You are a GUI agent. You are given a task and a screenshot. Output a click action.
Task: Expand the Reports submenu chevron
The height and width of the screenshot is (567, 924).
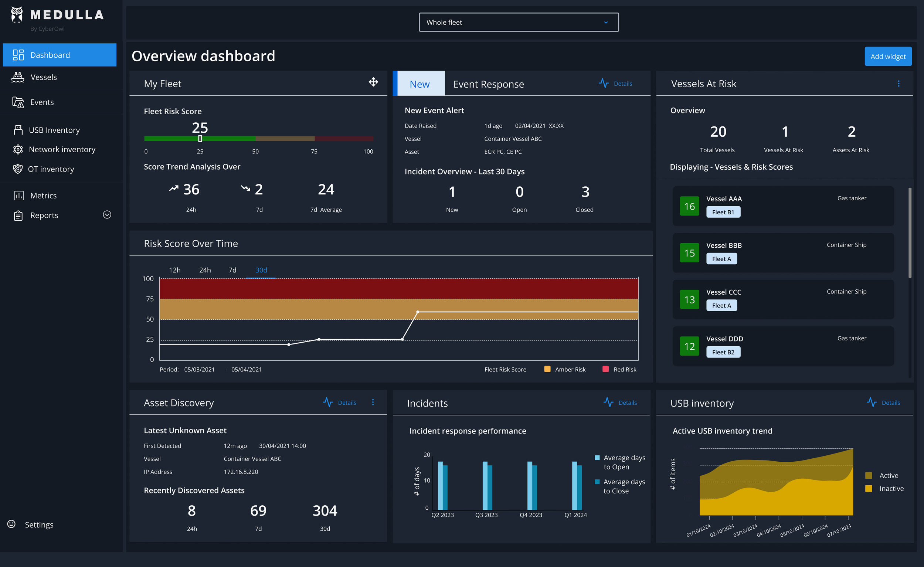coord(107,214)
